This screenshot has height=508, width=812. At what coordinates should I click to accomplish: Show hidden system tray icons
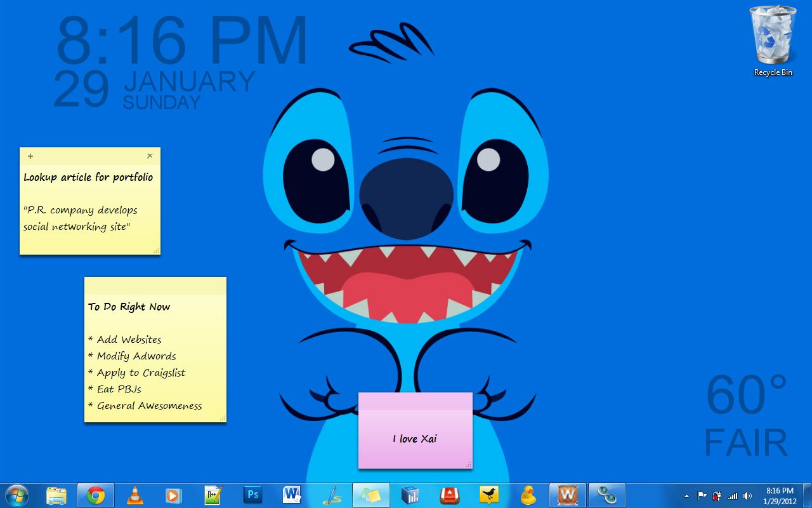(686, 496)
